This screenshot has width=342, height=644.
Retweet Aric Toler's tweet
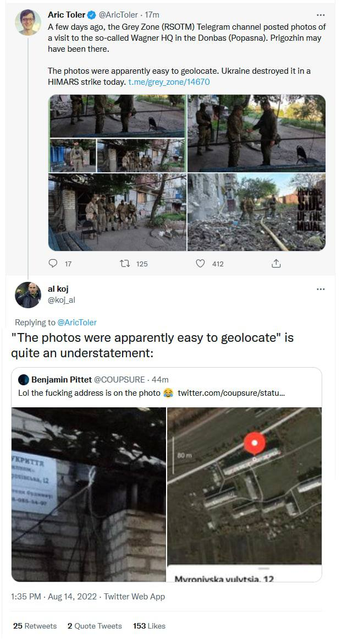click(125, 264)
